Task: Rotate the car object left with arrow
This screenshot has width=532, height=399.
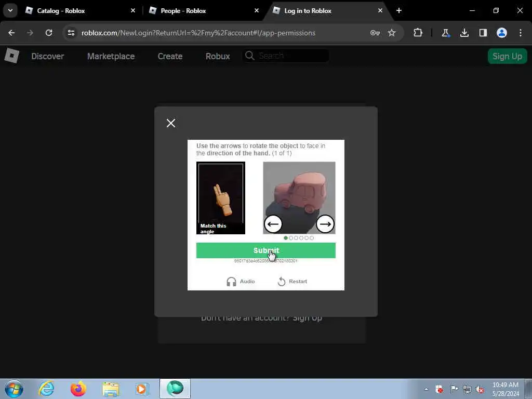Action: [x=273, y=224]
